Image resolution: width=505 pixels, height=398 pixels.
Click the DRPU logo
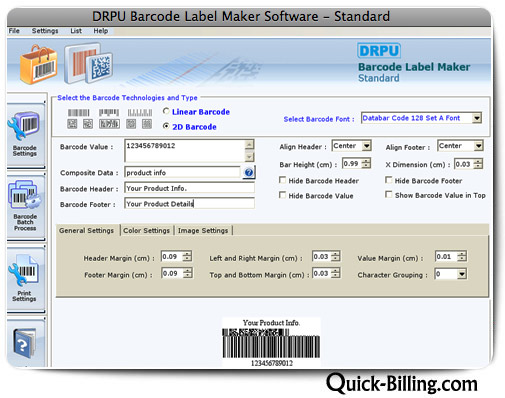coord(379,51)
